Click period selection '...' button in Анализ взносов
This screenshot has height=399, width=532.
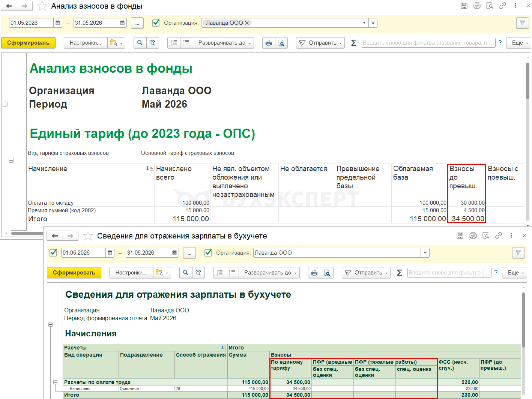(x=137, y=23)
